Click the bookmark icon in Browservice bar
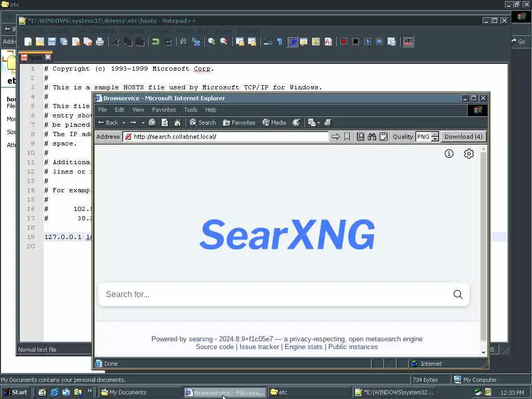 click(347, 137)
